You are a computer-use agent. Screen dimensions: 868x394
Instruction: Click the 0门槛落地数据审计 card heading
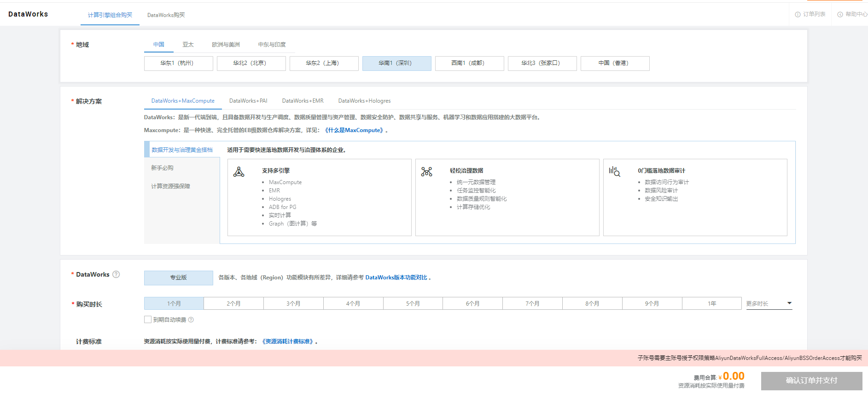coord(662,171)
